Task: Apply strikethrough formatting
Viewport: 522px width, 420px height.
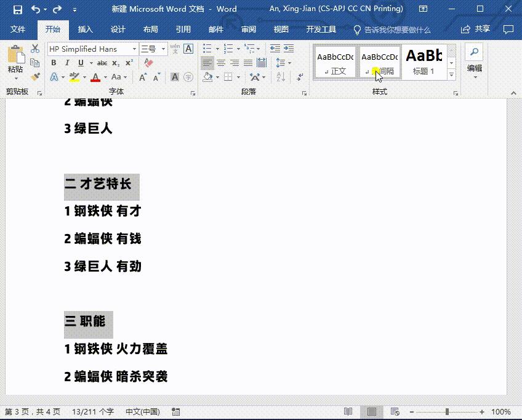Action: (102, 63)
